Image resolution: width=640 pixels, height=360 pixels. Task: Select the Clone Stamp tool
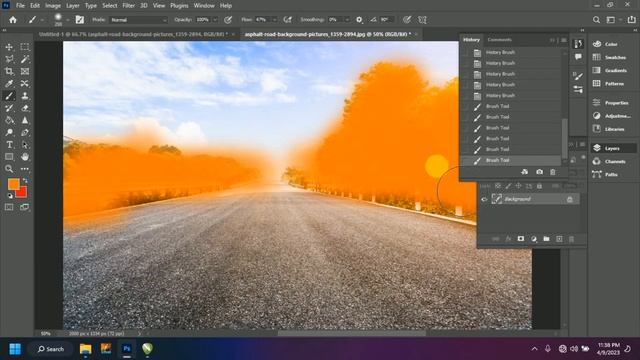(x=25, y=96)
